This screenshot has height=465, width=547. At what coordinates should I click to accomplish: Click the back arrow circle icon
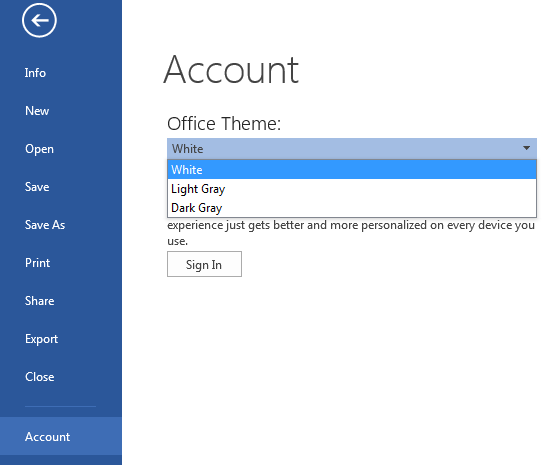click(x=39, y=20)
